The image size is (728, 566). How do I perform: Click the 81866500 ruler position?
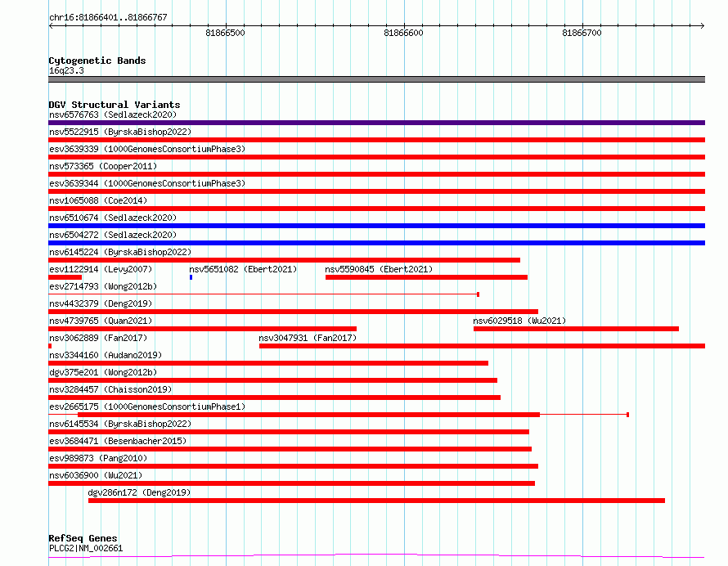(225, 33)
